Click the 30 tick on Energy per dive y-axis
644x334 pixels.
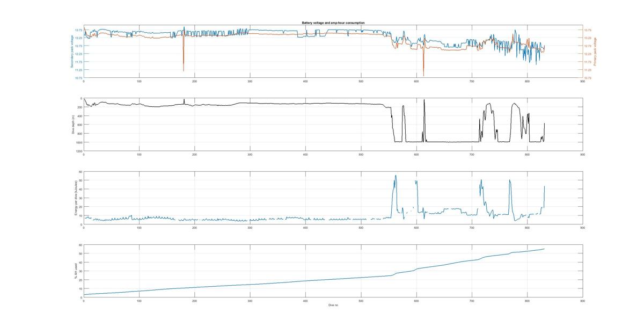point(80,198)
